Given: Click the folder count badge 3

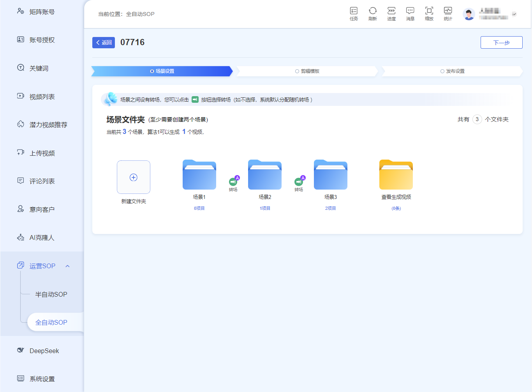Looking at the screenshot, I should (477, 119).
